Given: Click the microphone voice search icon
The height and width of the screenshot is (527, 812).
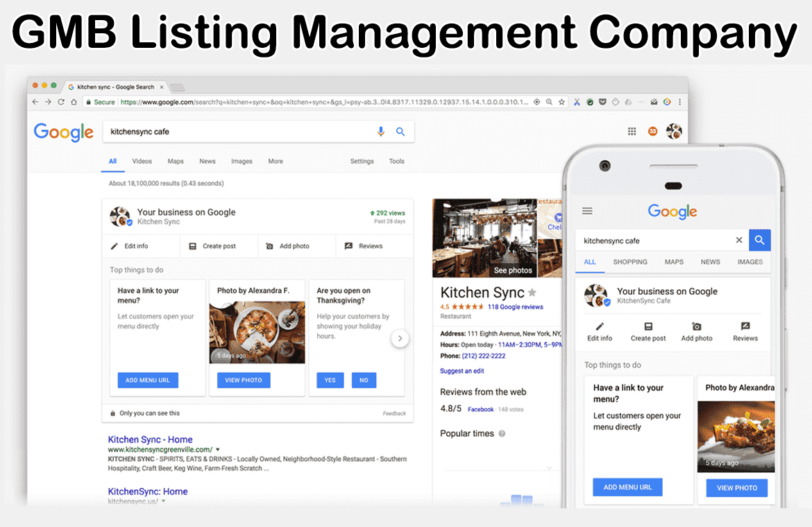Looking at the screenshot, I should (380, 131).
